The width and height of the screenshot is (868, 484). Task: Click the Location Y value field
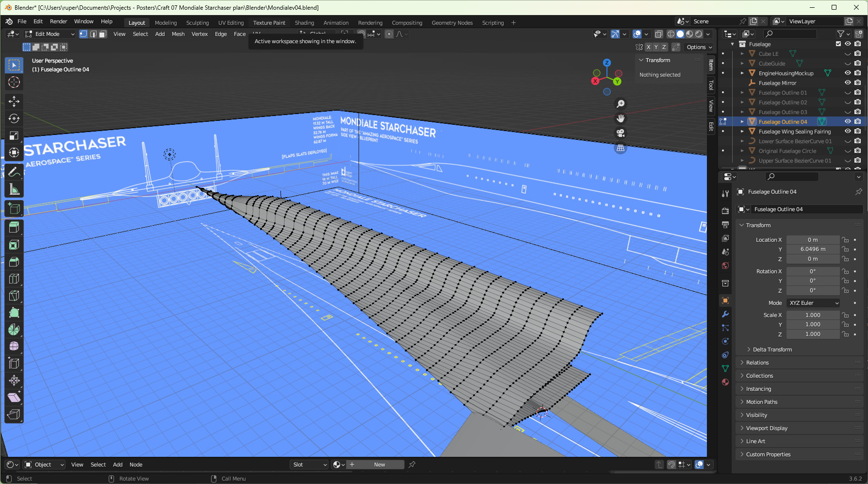[x=813, y=249]
